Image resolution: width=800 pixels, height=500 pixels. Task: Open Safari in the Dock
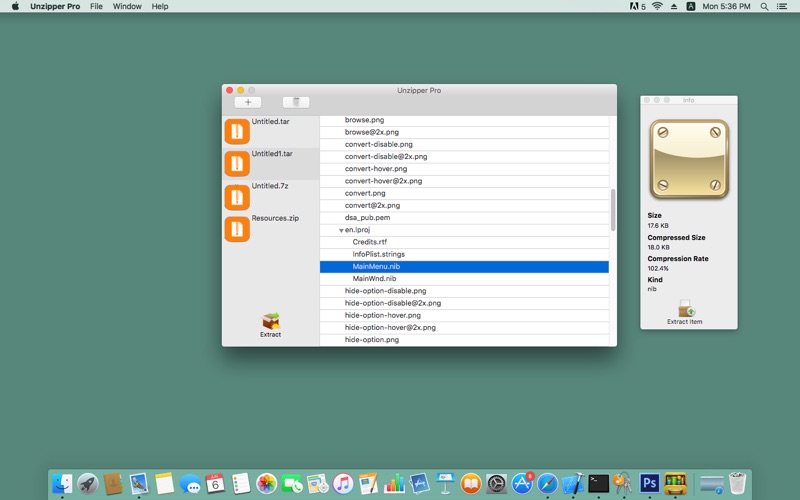pyautogui.click(x=547, y=483)
